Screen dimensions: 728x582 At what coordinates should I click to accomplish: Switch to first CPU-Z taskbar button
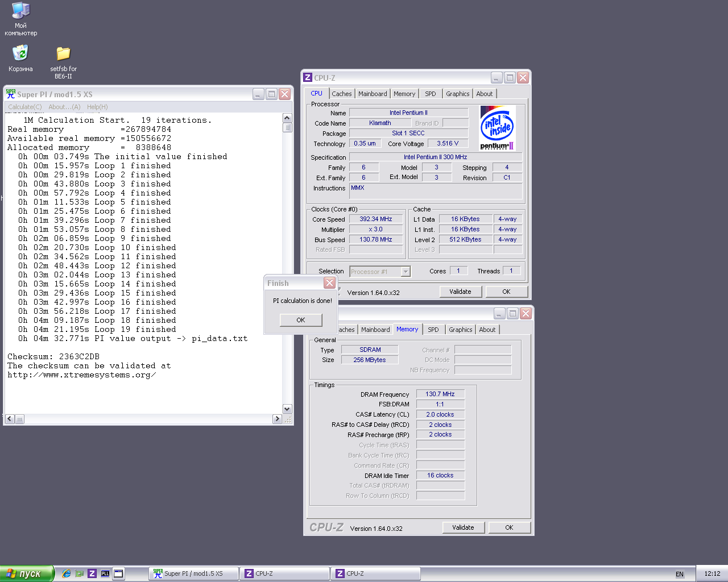284,573
